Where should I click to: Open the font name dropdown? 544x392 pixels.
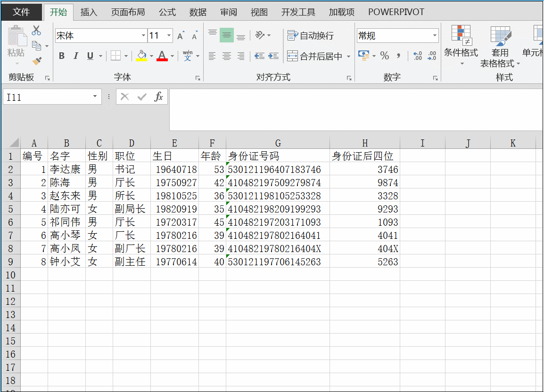(143, 35)
